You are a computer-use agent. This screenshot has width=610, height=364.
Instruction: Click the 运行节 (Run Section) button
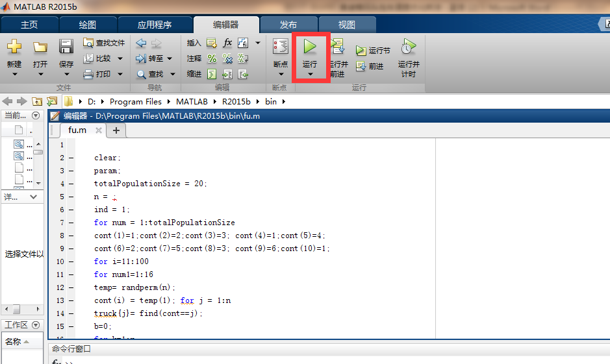373,51
